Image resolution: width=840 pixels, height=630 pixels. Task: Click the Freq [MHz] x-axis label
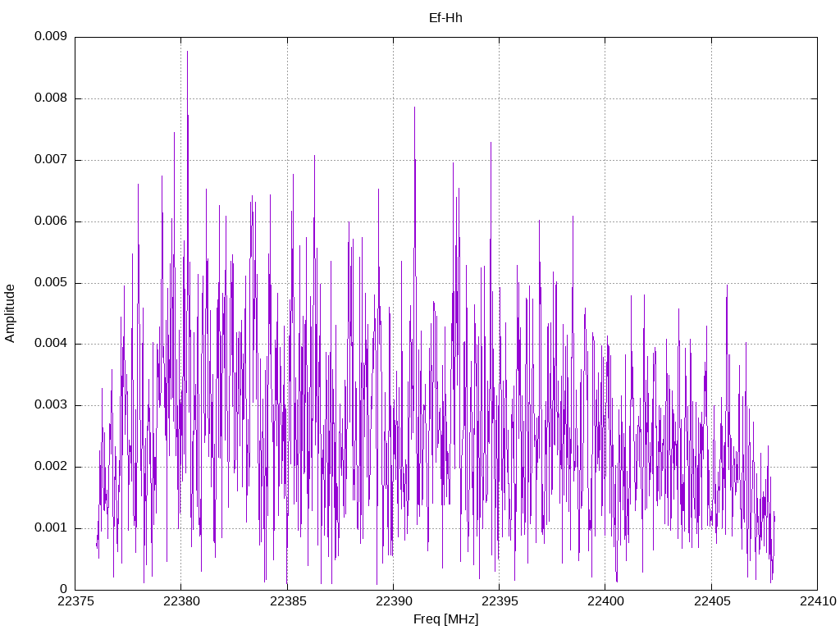tap(445, 619)
